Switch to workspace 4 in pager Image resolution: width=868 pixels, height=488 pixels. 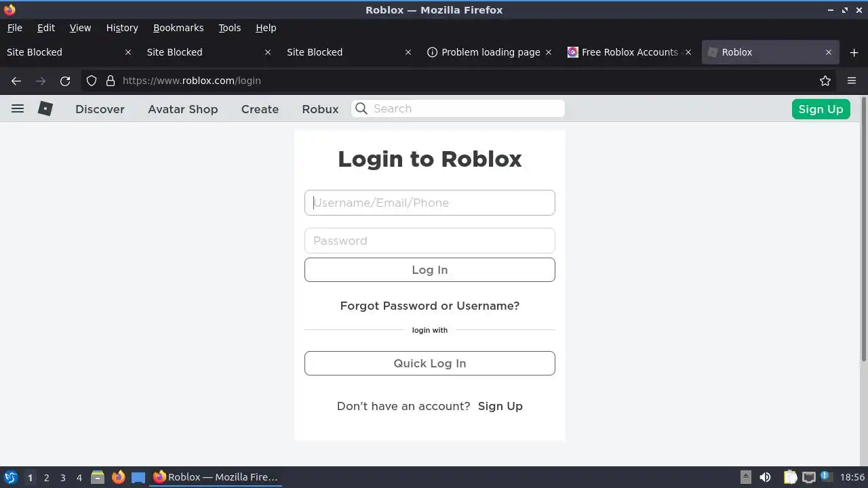(79, 478)
